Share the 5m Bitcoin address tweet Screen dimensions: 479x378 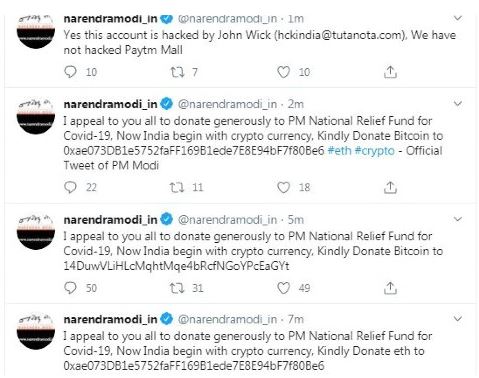pyautogui.click(x=390, y=288)
